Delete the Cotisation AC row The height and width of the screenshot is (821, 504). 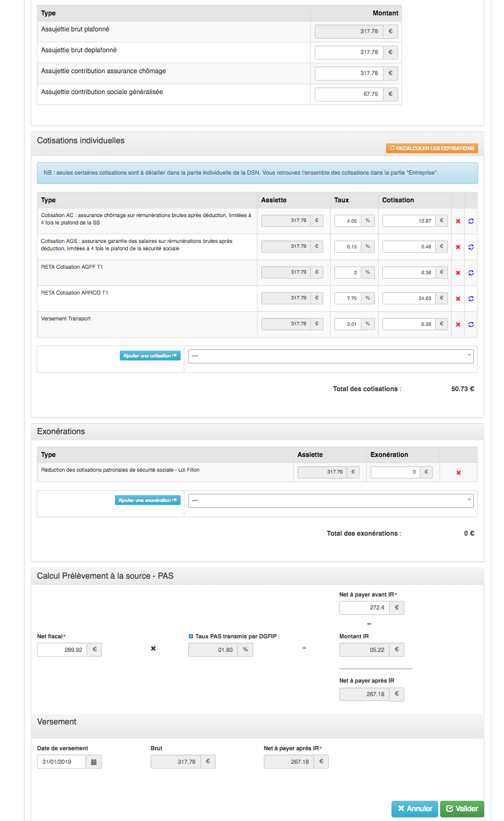click(x=458, y=221)
